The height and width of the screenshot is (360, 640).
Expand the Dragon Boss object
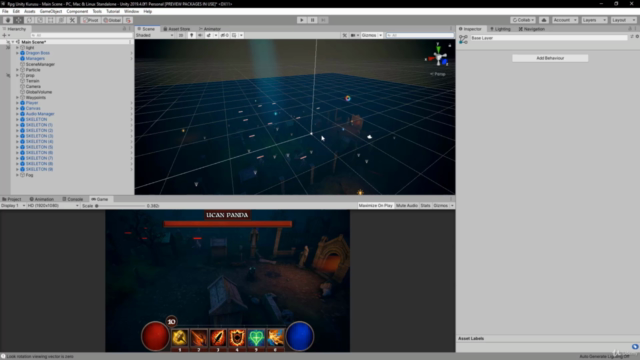coord(18,53)
